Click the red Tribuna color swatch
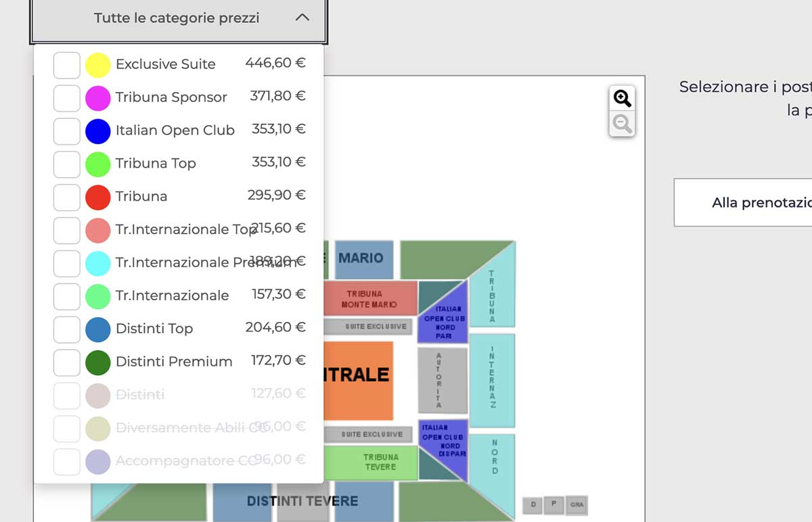This screenshot has width=812, height=522. [x=98, y=197]
